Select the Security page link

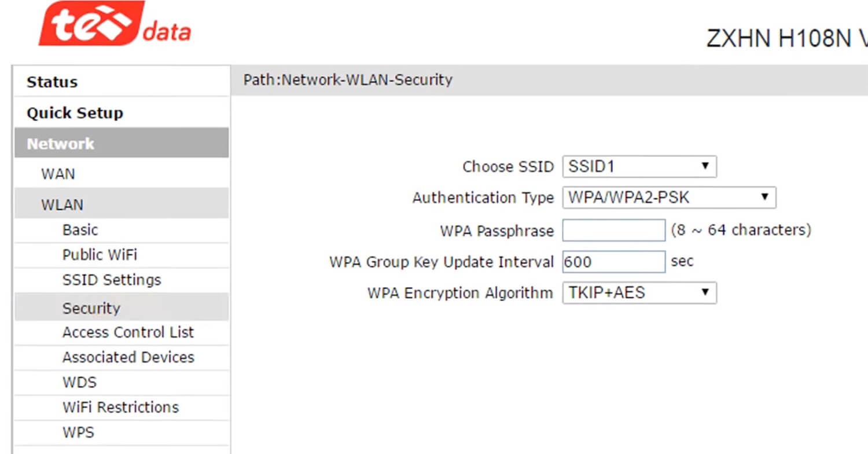click(x=91, y=307)
